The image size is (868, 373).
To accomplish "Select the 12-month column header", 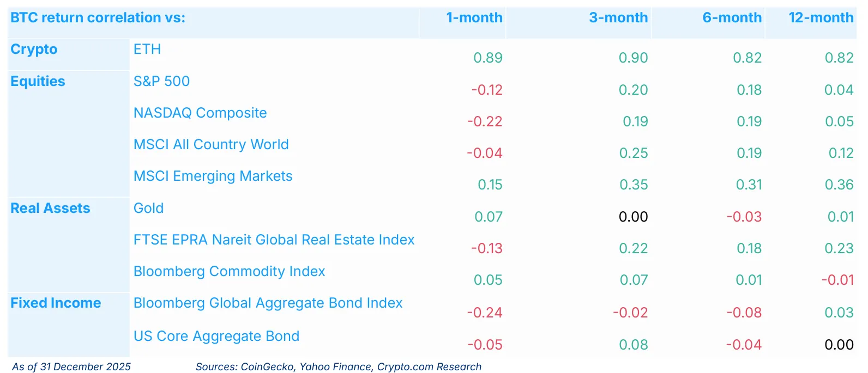I will tap(821, 18).
